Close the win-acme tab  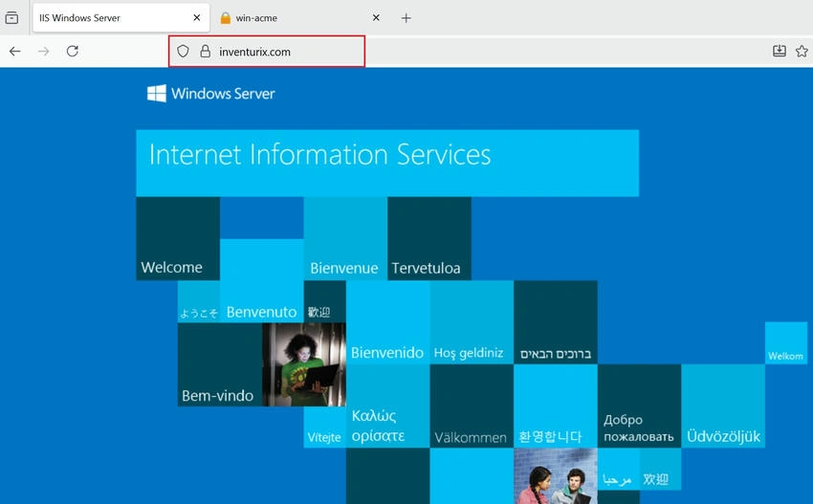376,17
